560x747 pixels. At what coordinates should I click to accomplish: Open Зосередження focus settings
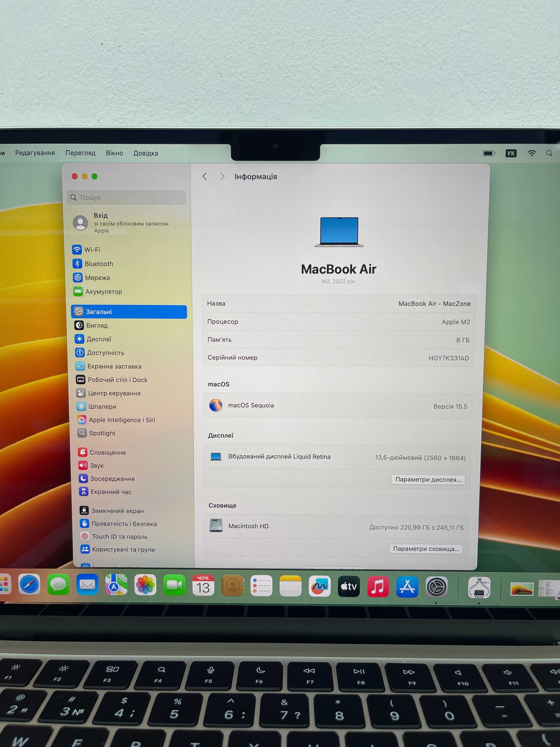107,479
